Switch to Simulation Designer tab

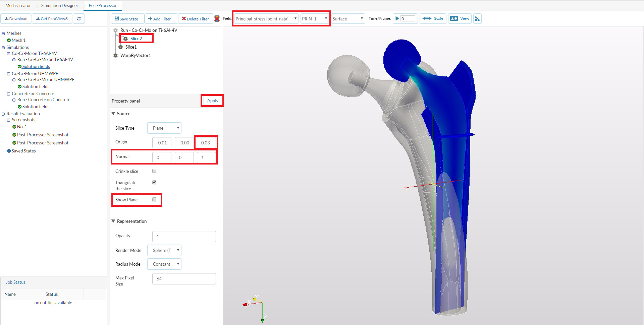click(x=60, y=5)
